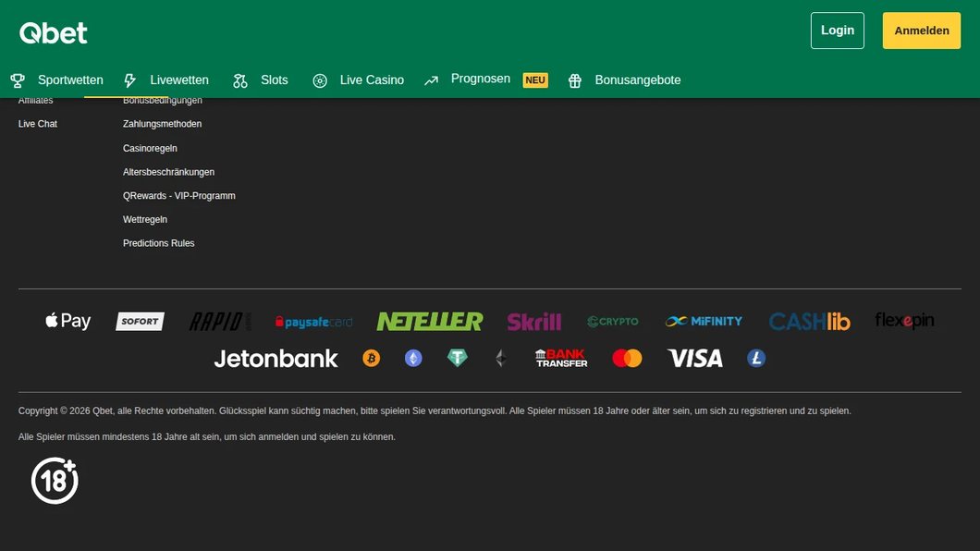
Task: Open the Livewetten section
Action: pyautogui.click(x=179, y=80)
